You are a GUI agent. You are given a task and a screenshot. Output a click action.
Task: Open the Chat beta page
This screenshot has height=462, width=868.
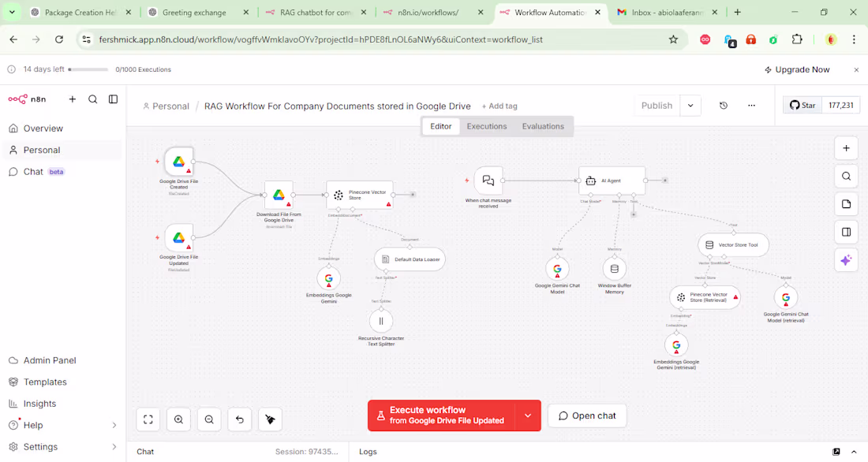62,172
